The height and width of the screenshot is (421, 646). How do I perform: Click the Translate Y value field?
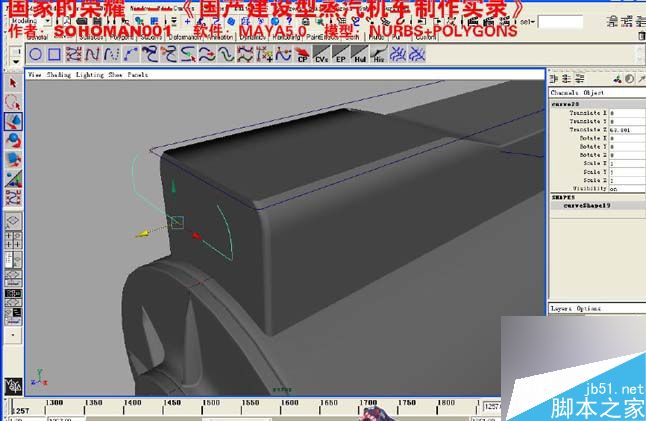[627, 121]
